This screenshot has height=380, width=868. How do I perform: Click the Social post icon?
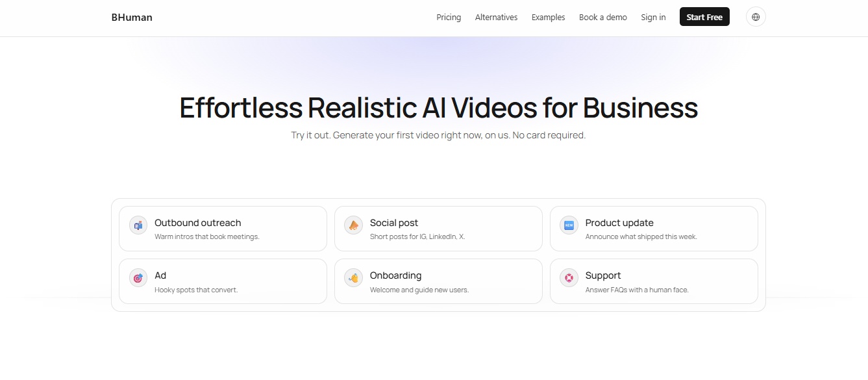click(x=354, y=225)
